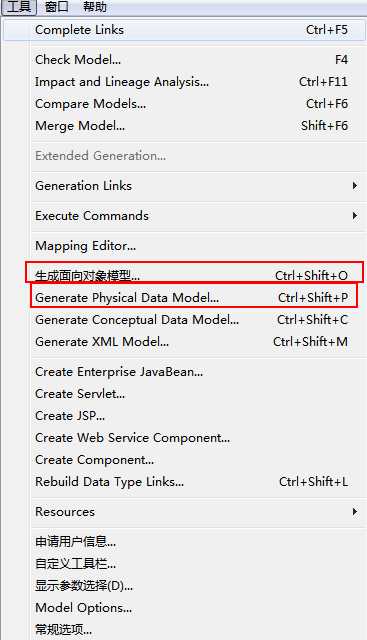Expand Generation Links submenu arrow
This screenshot has width=367, height=640.
coord(355,186)
